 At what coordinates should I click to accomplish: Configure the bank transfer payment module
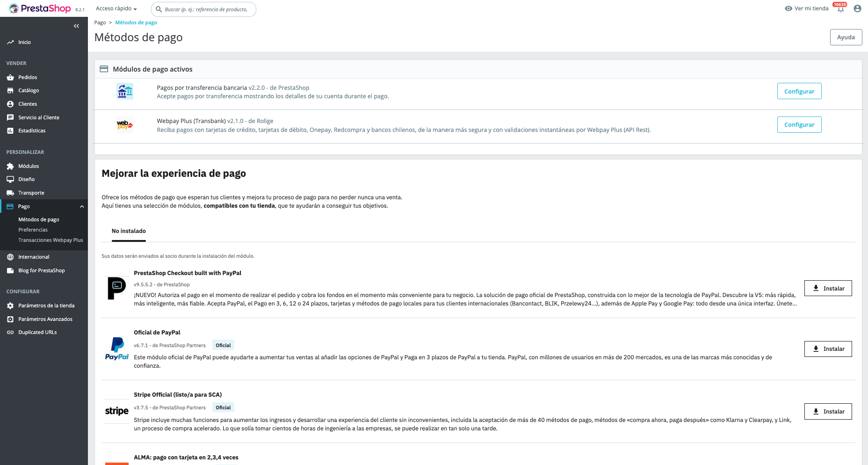tap(799, 91)
